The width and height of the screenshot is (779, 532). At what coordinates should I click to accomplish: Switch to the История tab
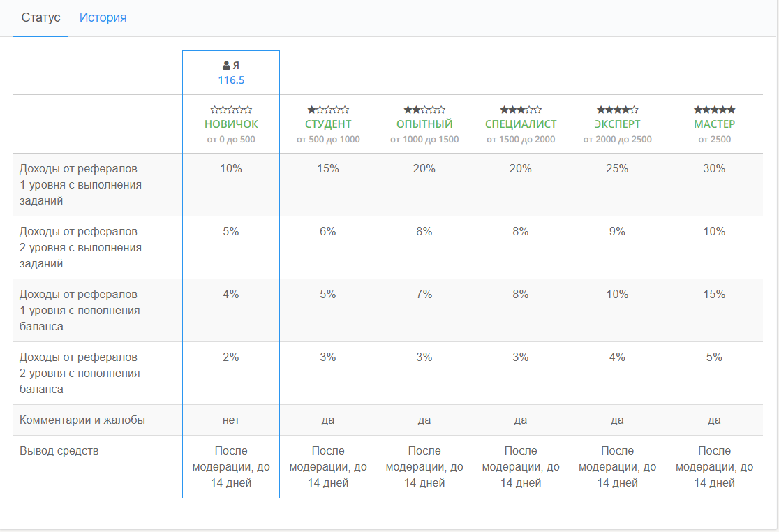tap(103, 17)
